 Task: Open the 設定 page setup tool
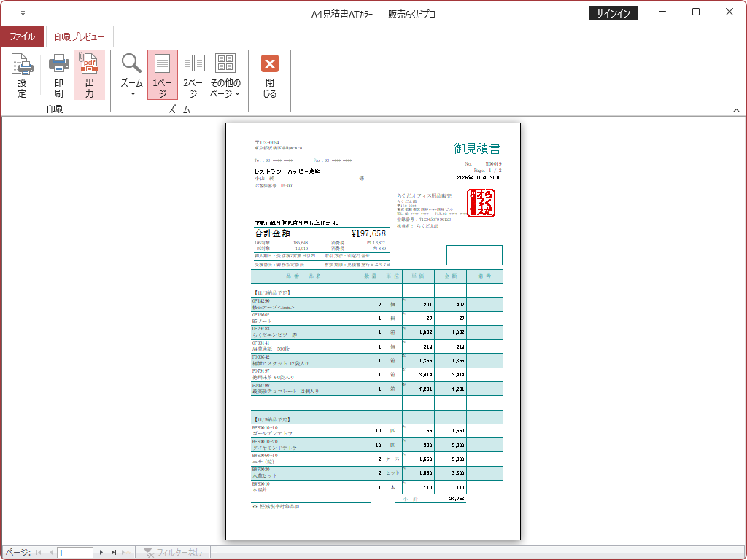pos(22,75)
